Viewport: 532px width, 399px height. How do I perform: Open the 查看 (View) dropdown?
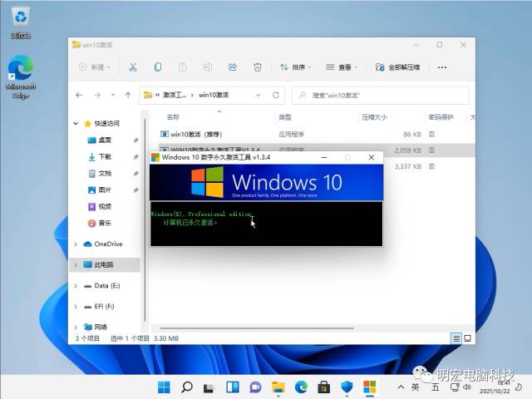(x=342, y=67)
